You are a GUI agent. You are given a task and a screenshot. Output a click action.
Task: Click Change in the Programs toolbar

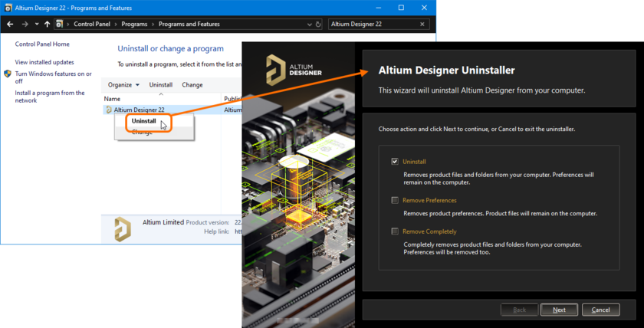pyautogui.click(x=192, y=85)
